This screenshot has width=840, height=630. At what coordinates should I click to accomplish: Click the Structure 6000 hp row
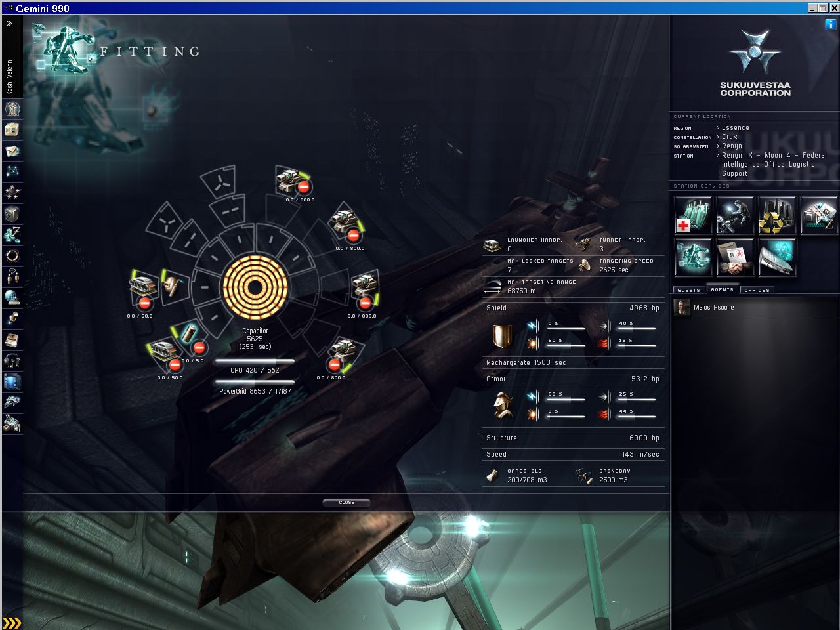pos(573,438)
